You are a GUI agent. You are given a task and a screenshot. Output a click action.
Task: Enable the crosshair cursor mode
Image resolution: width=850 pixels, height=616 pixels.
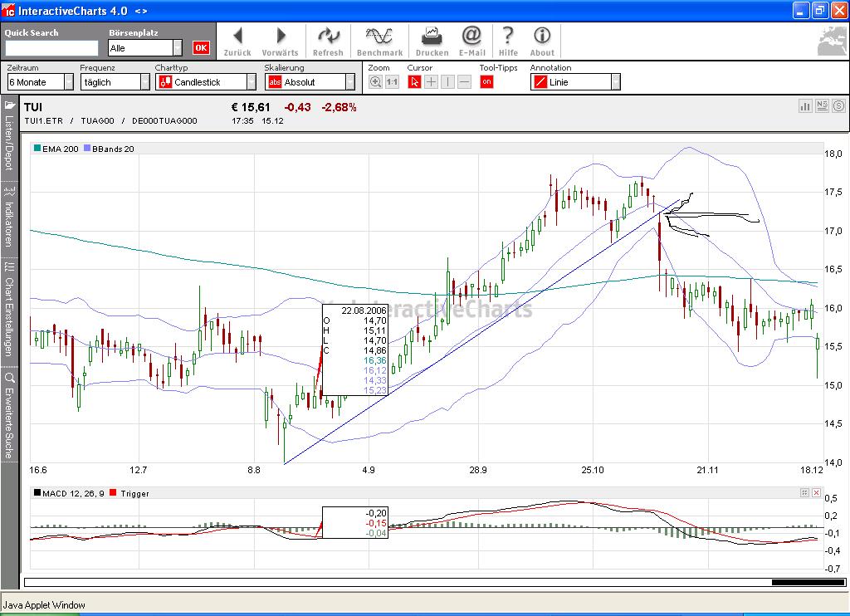431,82
